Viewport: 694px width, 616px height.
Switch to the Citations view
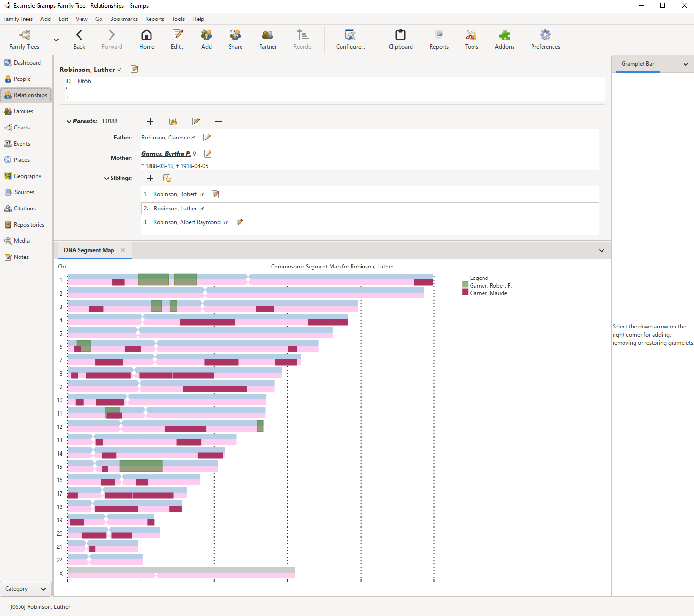[26, 209]
